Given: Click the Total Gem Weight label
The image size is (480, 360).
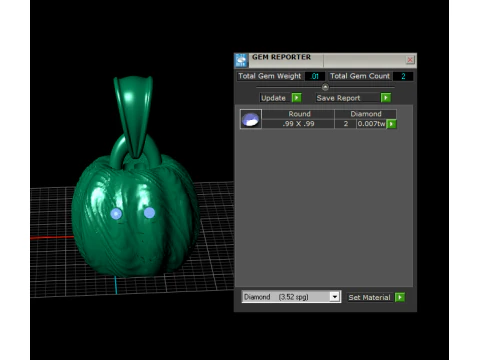Looking at the screenshot, I should click(269, 76).
